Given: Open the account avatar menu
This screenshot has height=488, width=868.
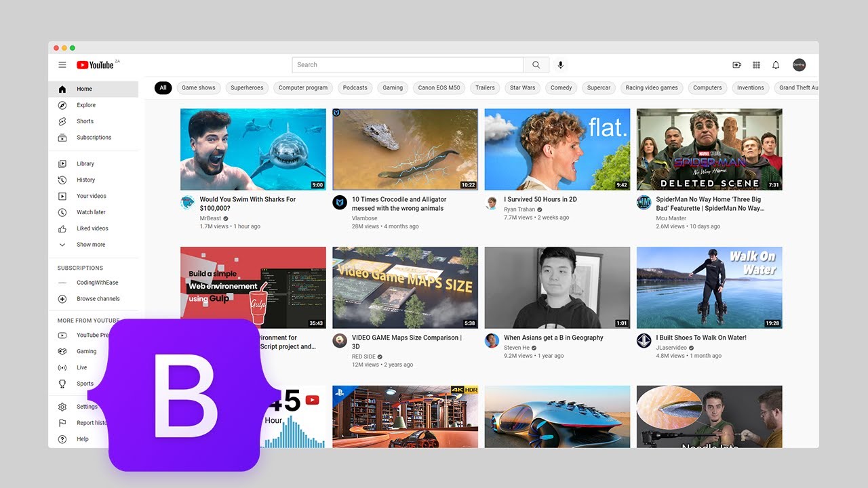Looking at the screenshot, I should coord(799,65).
